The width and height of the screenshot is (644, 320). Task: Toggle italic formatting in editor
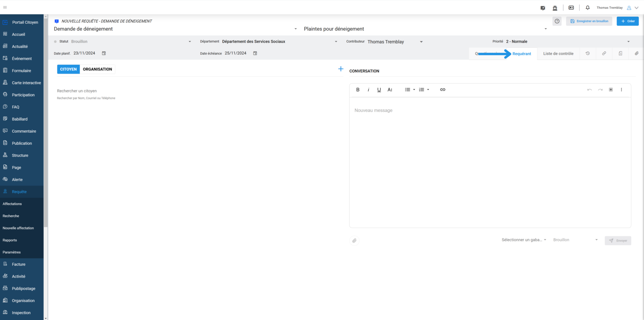368,90
